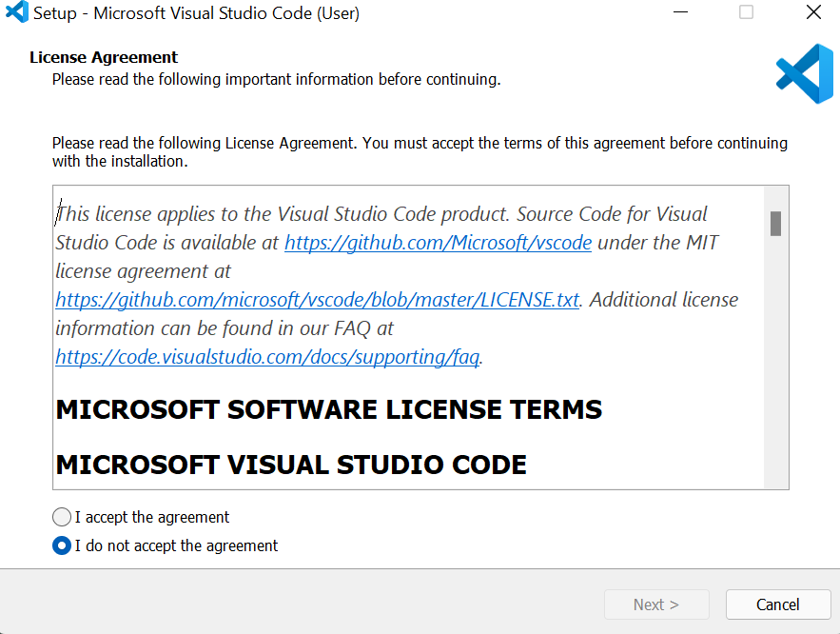Viewport: 840px width, 634px height.
Task: Open the LICENSE.txt GitHub link
Action: (317, 300)
